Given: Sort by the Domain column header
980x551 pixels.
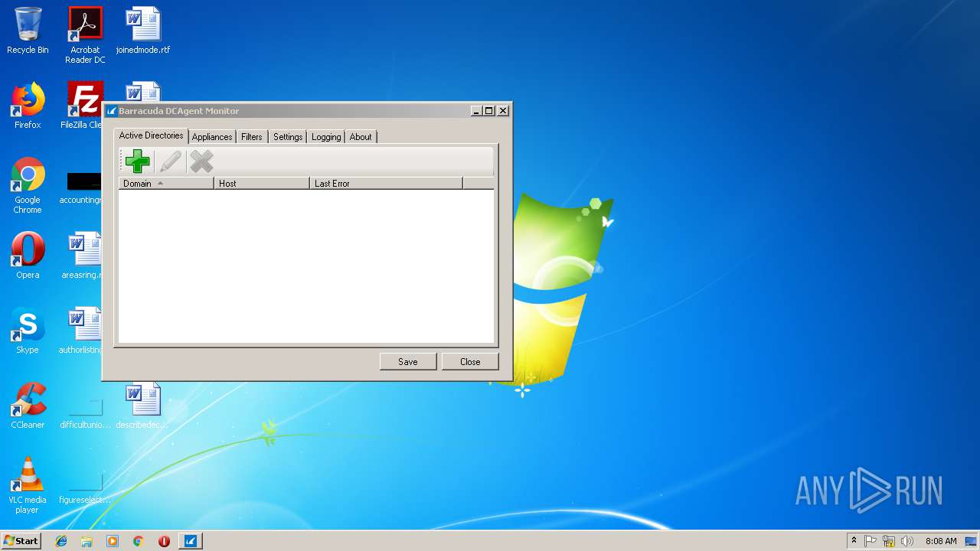Looking at the screenshot, I should click(x=166, y=184).
